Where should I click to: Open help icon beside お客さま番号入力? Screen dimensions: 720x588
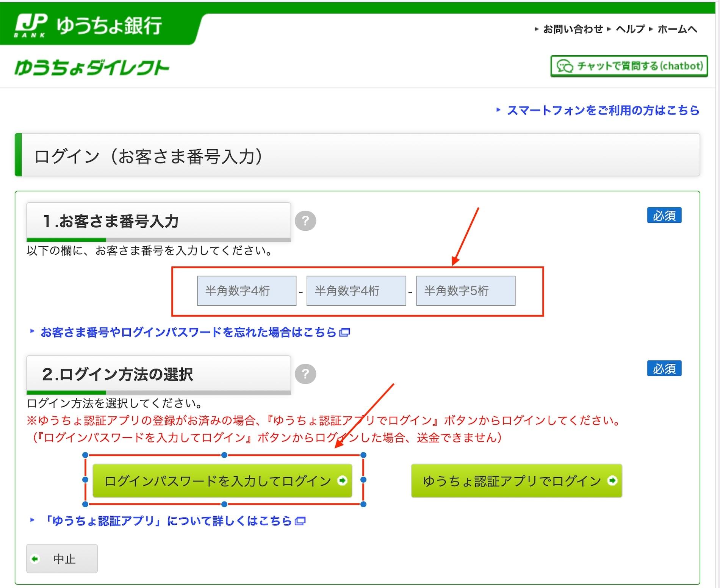(305, 221)
